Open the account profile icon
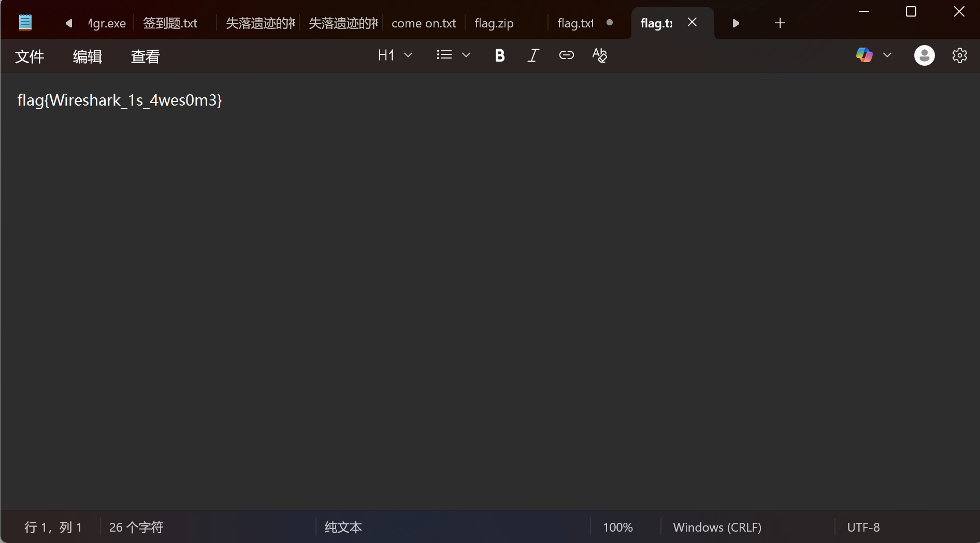Viewport: 980px width, 543px height. 924,55
